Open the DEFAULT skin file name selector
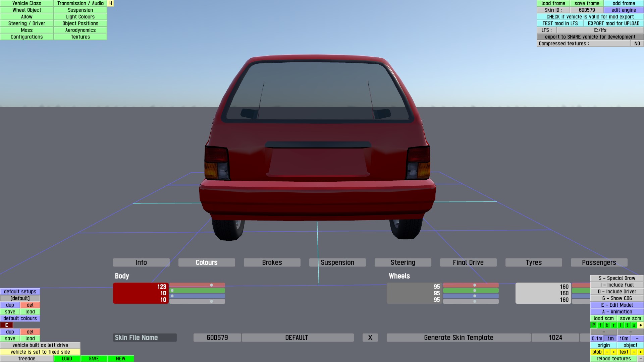 pyautogui.click(x=297, y=338)
